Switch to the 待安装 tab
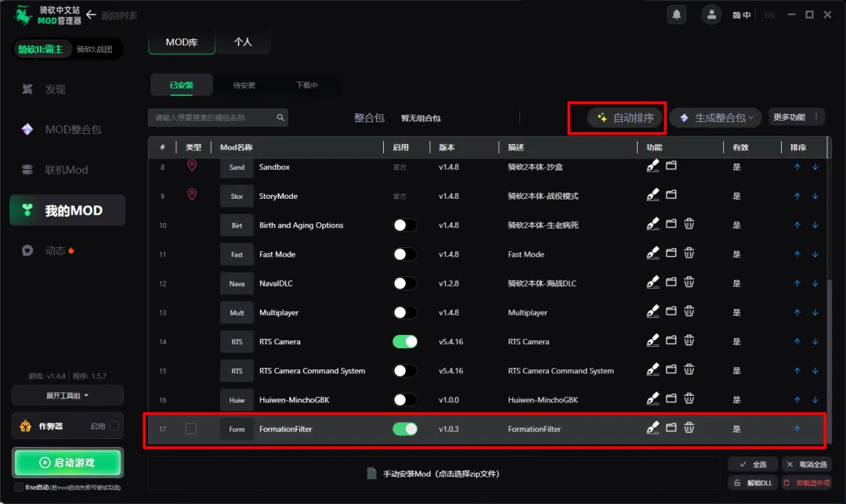 [x=244, y=85]
